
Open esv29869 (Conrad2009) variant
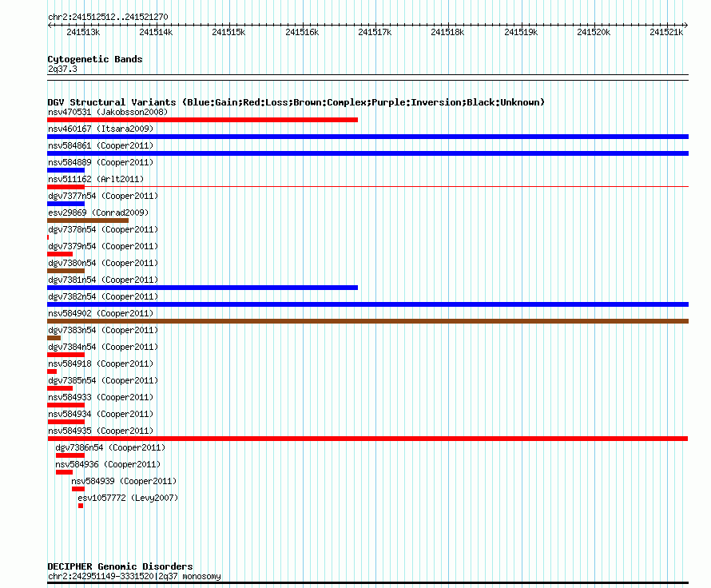[x=98, y=213]
